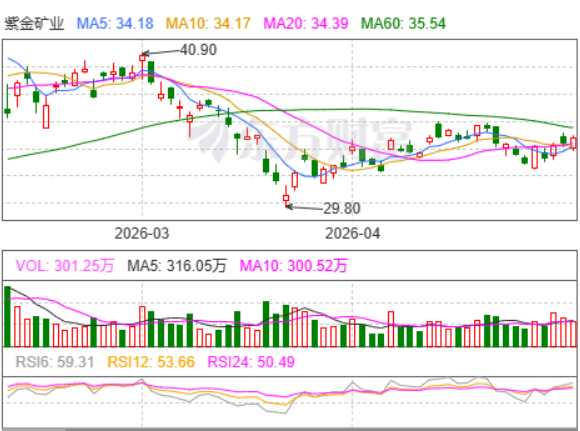Click the candlestick at the 29.80 low
The height and width of the screenshot is (431, 580).
tap(286, 195)
